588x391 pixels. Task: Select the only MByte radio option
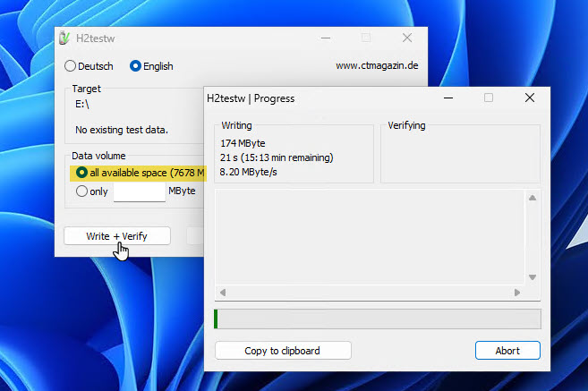click(x=81, y=191)
